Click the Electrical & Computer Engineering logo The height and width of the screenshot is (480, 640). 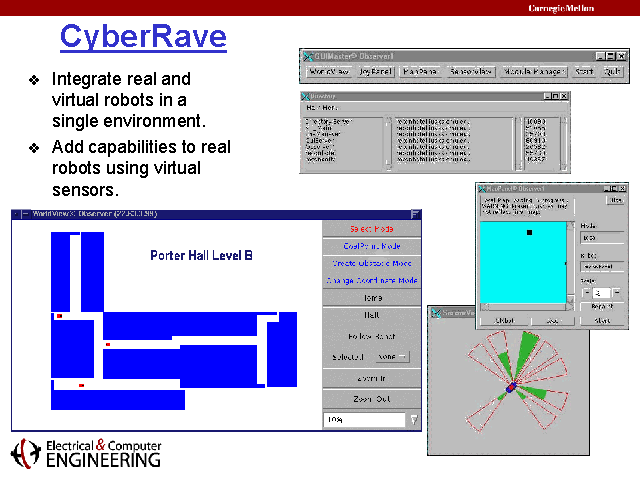[86, 454]
